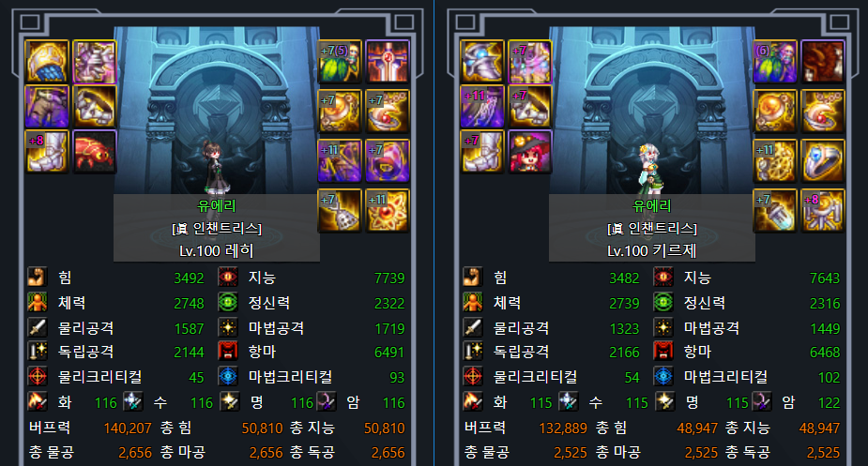Screen dimensions: 868x466
Task: Click the +7 lantern item icon, right panel
Action: 775,210
